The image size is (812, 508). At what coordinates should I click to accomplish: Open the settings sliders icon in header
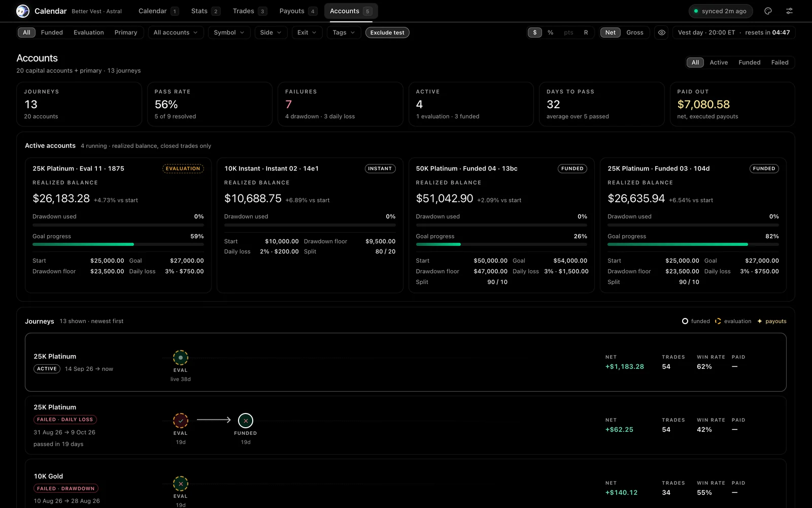(x=789, y=11)
